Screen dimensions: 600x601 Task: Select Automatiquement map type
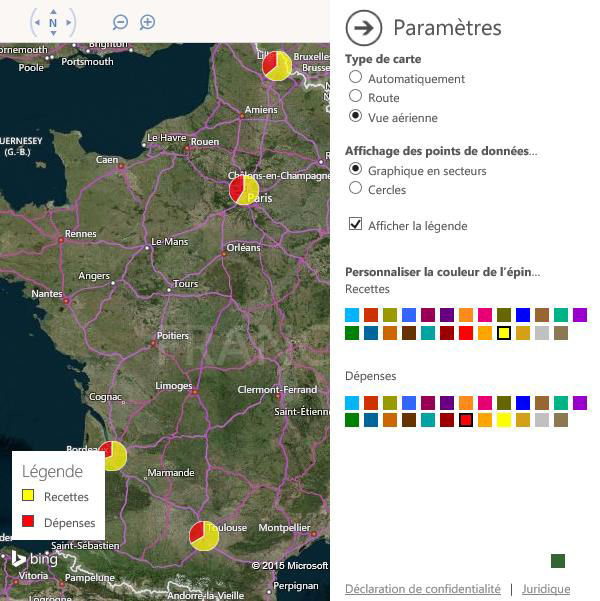pyautogui.click(x=355, y=78)
